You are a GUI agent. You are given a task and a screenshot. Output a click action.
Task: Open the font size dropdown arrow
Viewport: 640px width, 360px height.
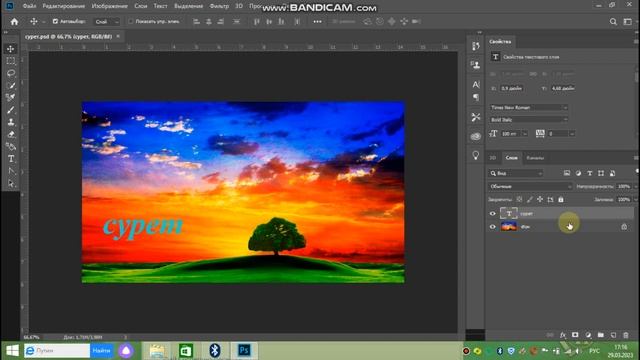(525, 134)
